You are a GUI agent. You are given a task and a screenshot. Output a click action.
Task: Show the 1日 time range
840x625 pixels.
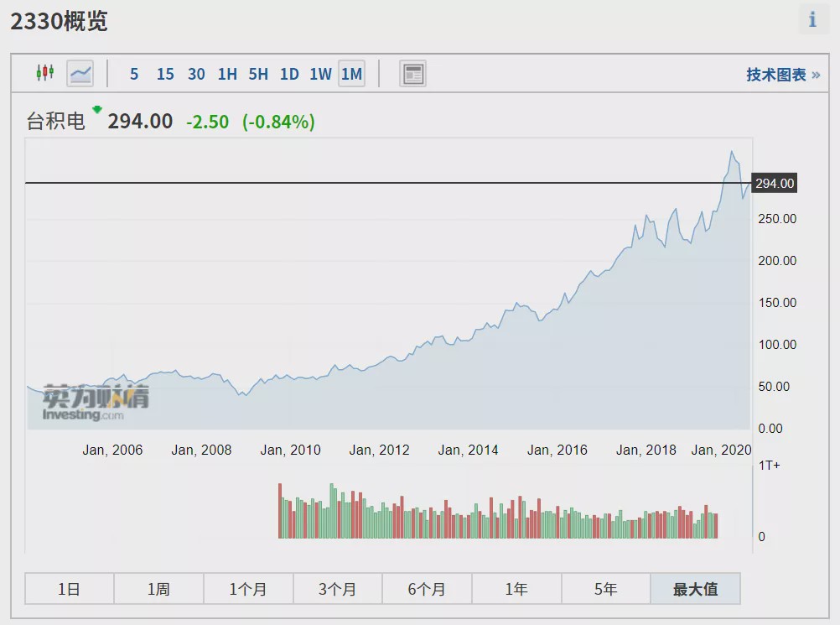[70, 589]
